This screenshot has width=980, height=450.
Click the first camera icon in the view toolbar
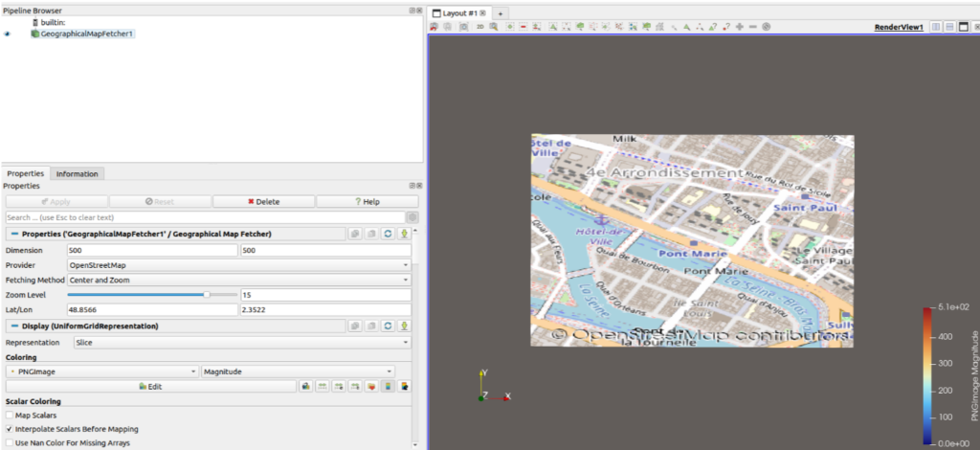click(x=434, y=27)
